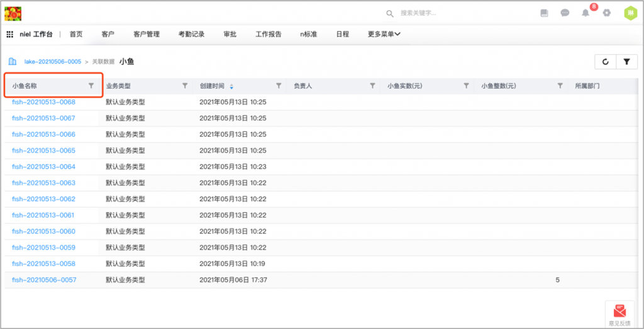Refresh the 小鱼 list with reload icon
The image size is (644, 329).
[x=605, y=62]
